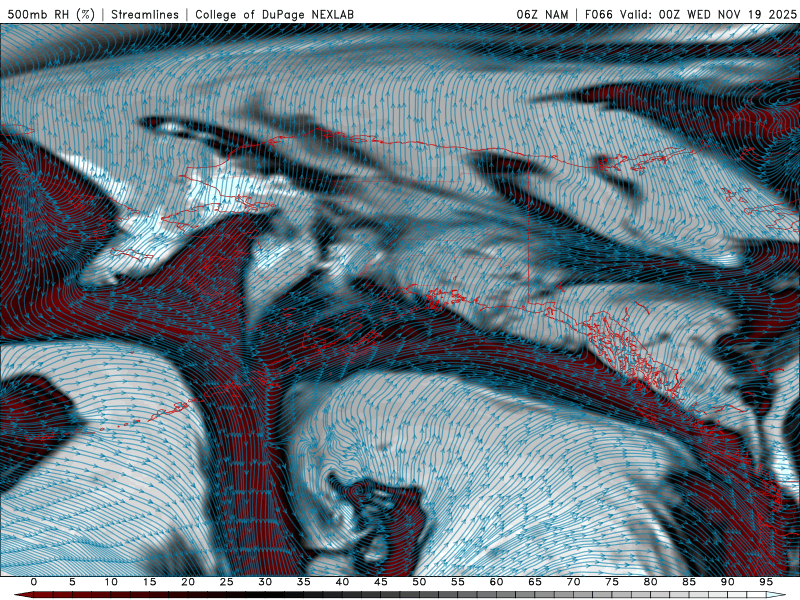Click the colorbar label "0"
Screen dimensions: 800x600
pos(34,582)
